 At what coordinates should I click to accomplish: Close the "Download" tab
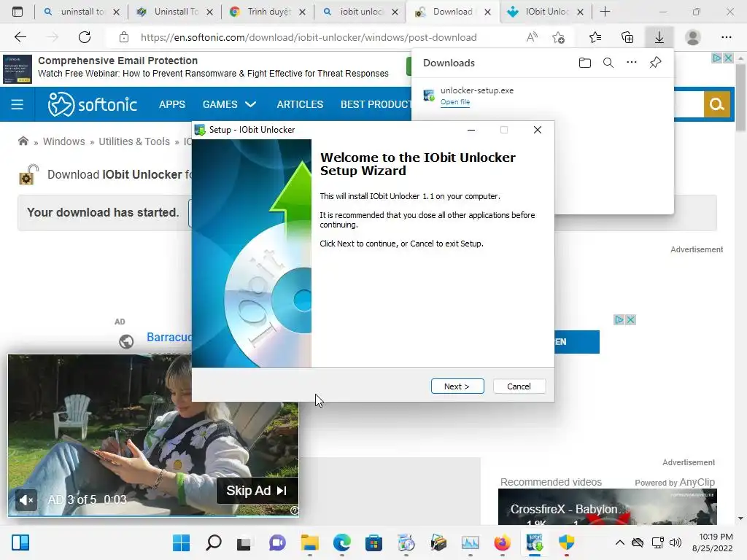(x=487, y=12)
